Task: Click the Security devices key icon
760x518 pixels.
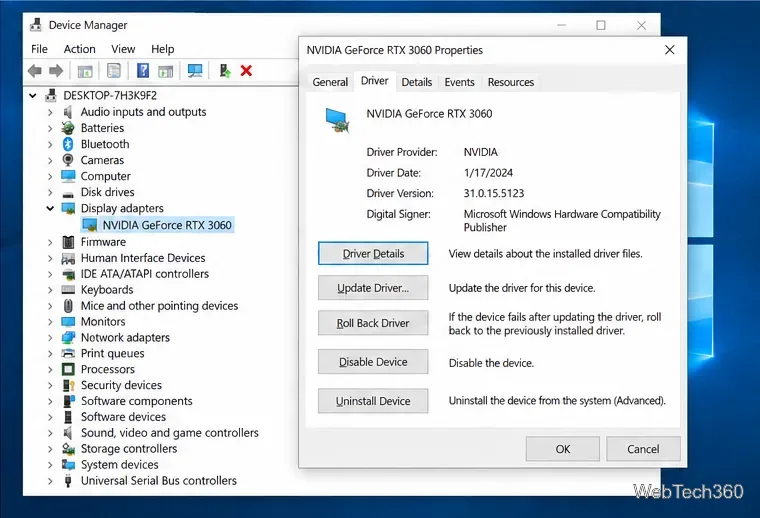Action: pyautogui.click(x=69, y=385)
